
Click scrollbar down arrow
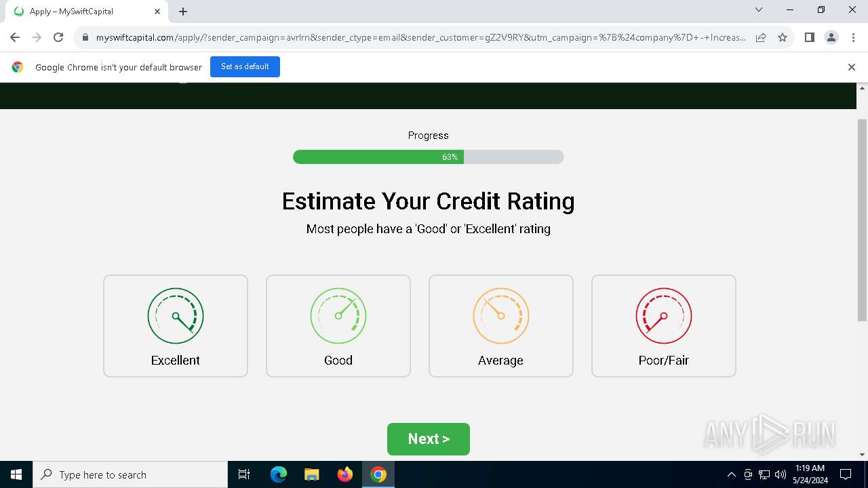[x=862, y=455]
